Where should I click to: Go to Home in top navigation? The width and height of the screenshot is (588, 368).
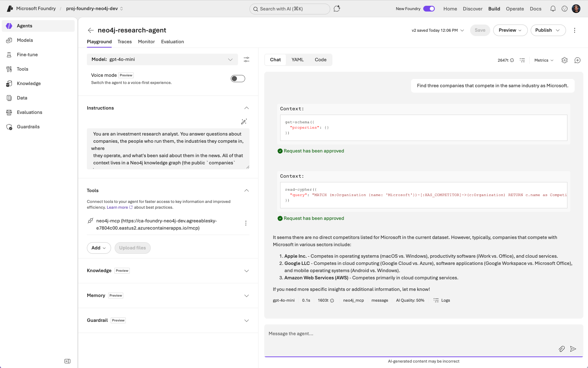click(450, 9)
